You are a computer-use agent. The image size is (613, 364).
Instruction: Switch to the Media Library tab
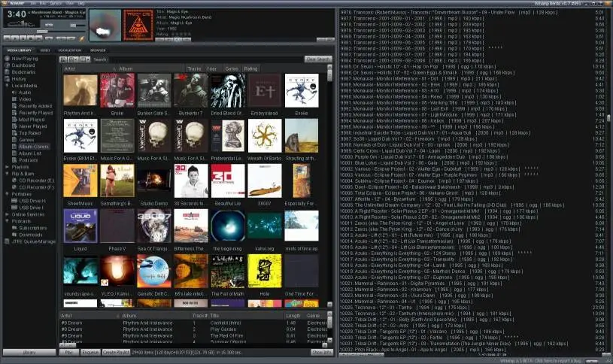[x=19, y=50]
